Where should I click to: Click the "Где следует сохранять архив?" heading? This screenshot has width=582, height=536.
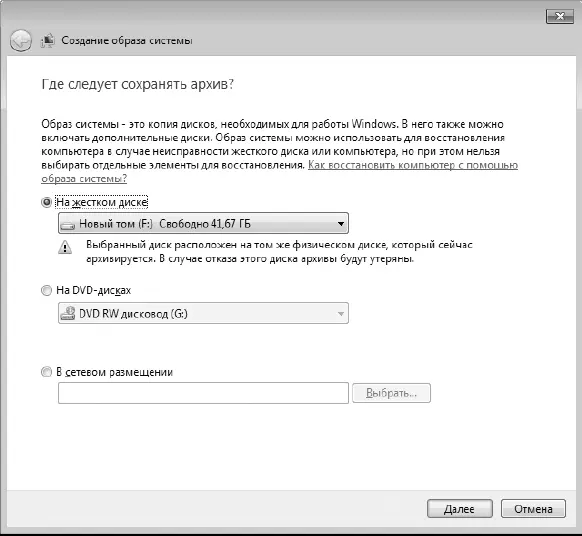pos(138,85)
